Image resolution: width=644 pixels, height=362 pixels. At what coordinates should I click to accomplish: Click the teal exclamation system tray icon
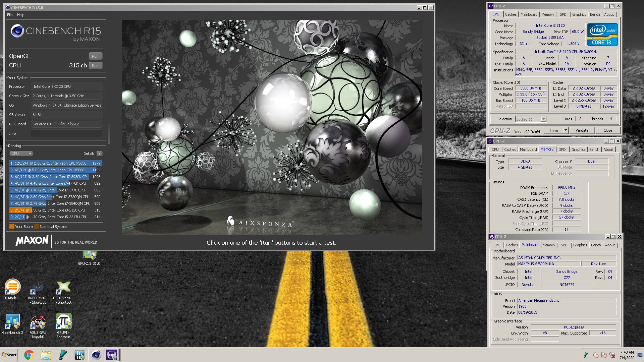[586, 355]
